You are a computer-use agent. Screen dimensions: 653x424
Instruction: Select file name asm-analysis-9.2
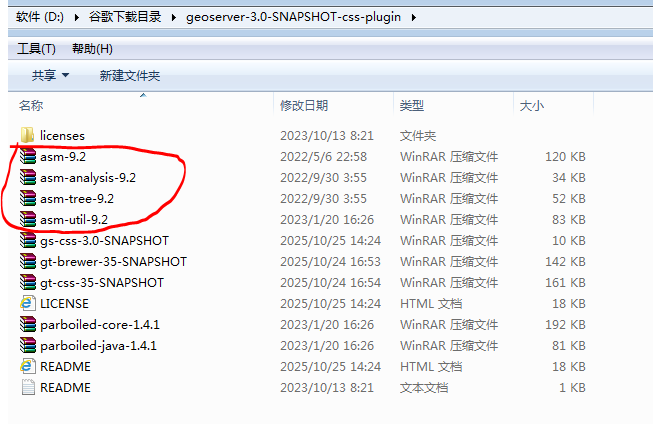point(88,178)
